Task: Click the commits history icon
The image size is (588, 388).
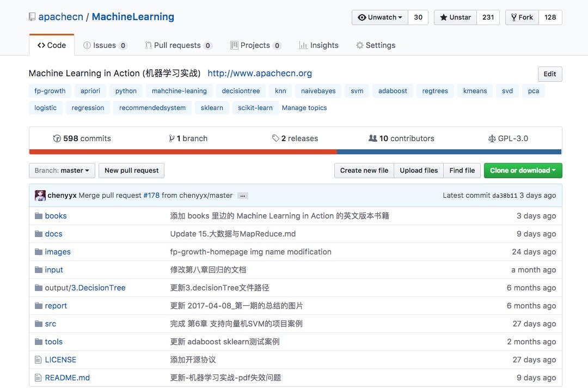Action: [57, 138]
